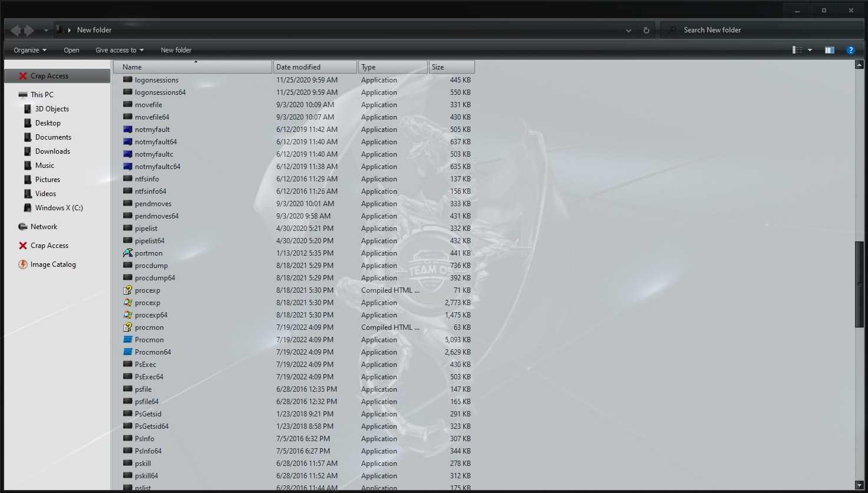Click the procmon Compiled HTML help icon

tap(128, 327)
